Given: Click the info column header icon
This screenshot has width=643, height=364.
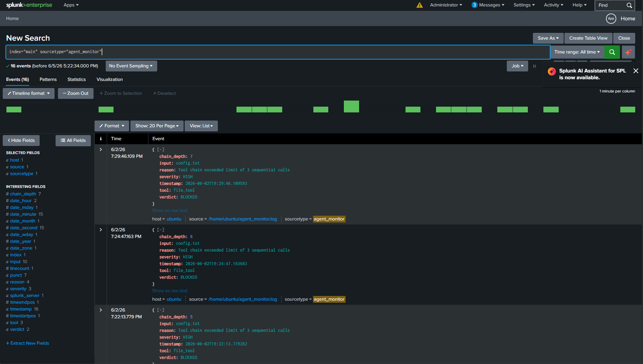Looking at the screenshot, I should [x=101, y=139].
